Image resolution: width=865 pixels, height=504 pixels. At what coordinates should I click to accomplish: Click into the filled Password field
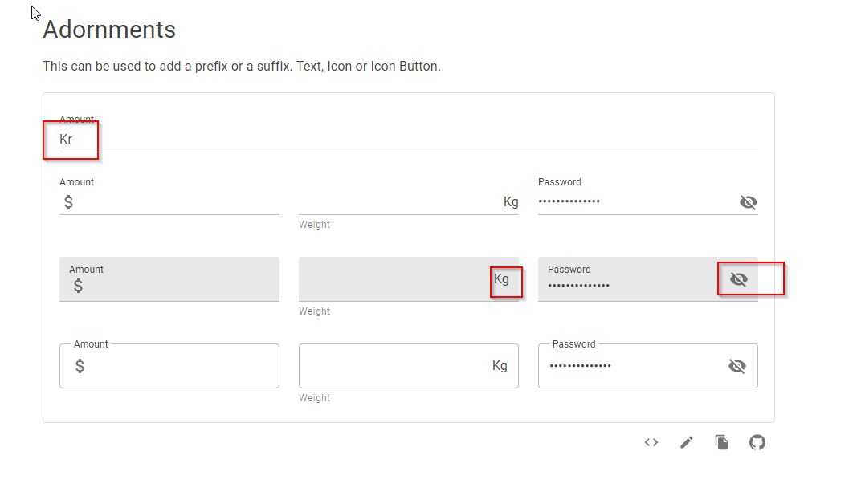pyautogui.click(x=626, y=285)
